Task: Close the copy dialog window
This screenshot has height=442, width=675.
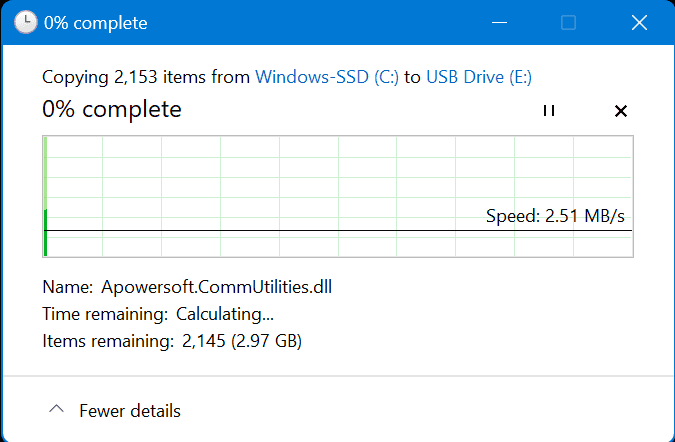Action: pyautogui.click(x=640, y=22)
